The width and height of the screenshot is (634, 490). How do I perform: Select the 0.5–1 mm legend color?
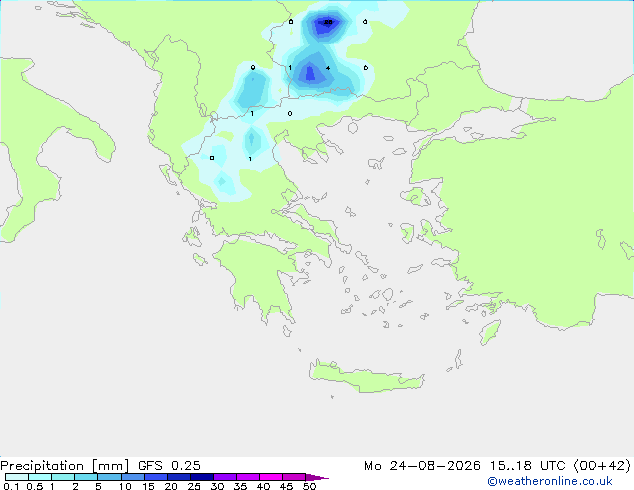click(40, 477)
